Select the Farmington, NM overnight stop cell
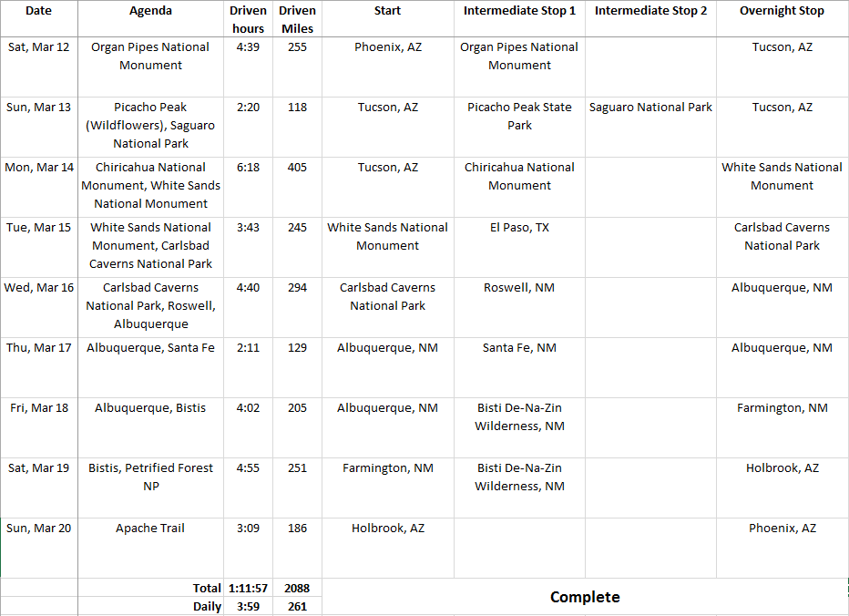Screen dimensions: 849x616 pyautogui.click(x=782, y=408)
